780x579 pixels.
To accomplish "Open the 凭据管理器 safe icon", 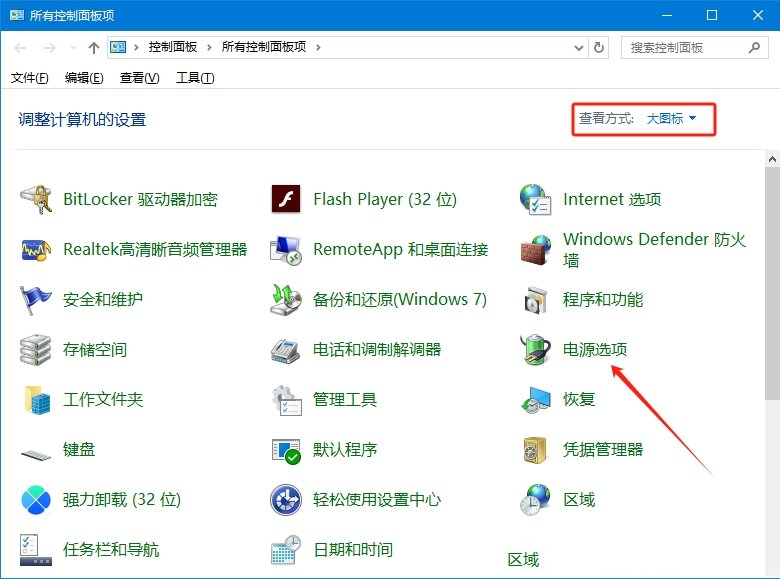I will pos(535,450).
